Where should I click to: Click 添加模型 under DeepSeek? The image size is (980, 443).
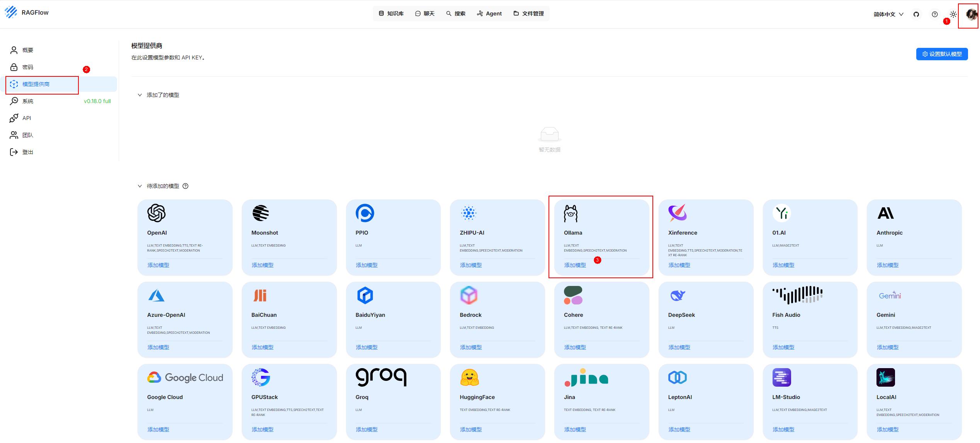click(679, 347)
